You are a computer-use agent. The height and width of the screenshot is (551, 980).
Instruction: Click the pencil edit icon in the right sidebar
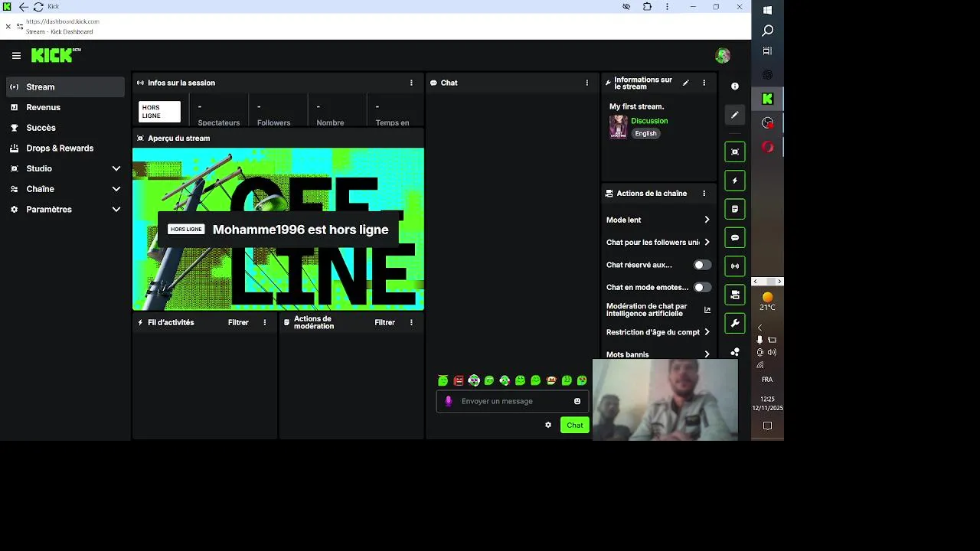[x=735, y=115]
